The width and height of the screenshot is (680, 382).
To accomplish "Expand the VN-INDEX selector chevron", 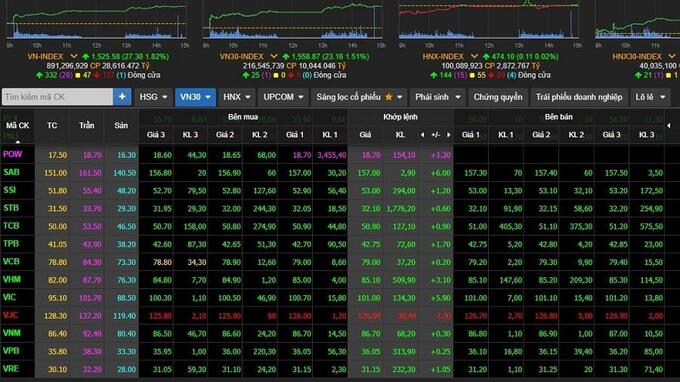I will (74, 56).
